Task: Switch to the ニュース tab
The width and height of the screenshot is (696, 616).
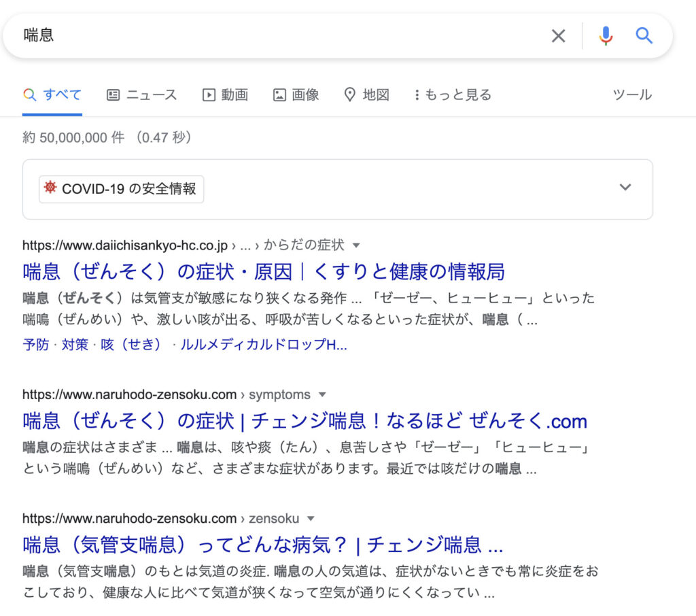Action: 141,95
